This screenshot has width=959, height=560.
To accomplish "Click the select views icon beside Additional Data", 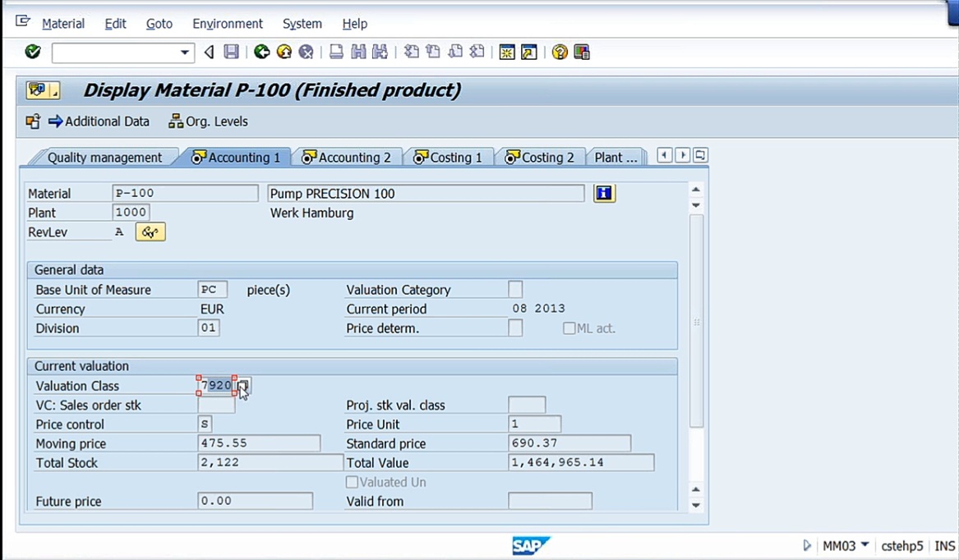I will coord(33,121).
